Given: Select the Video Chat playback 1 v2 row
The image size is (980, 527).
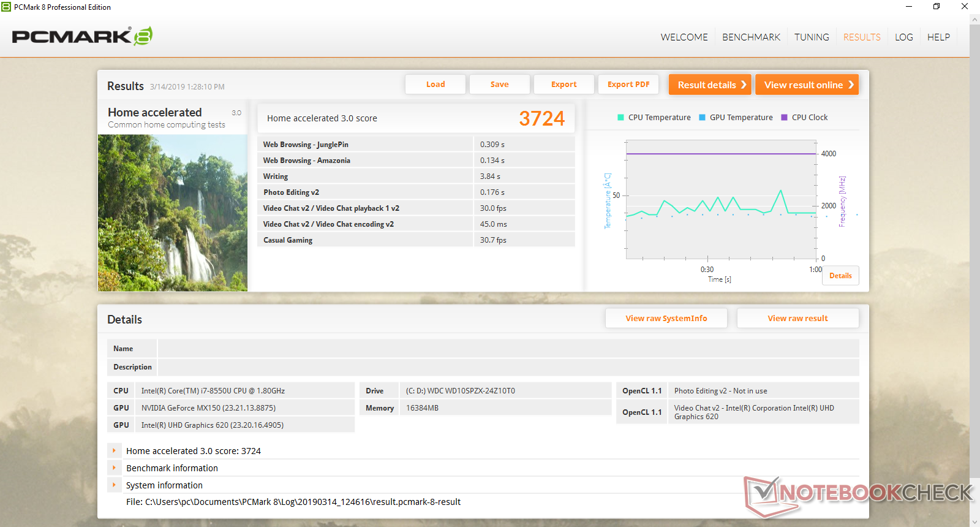Looking at the screenshot, I should [x=416, y=208].
